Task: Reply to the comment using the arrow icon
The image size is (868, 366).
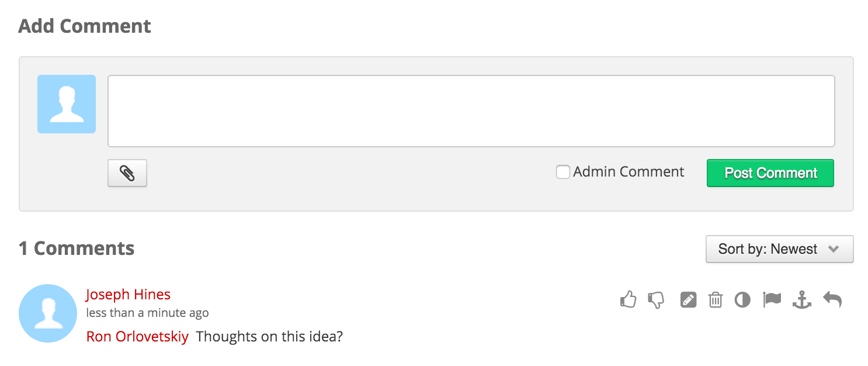Action: pyautogui.click(x=832, y=300)
